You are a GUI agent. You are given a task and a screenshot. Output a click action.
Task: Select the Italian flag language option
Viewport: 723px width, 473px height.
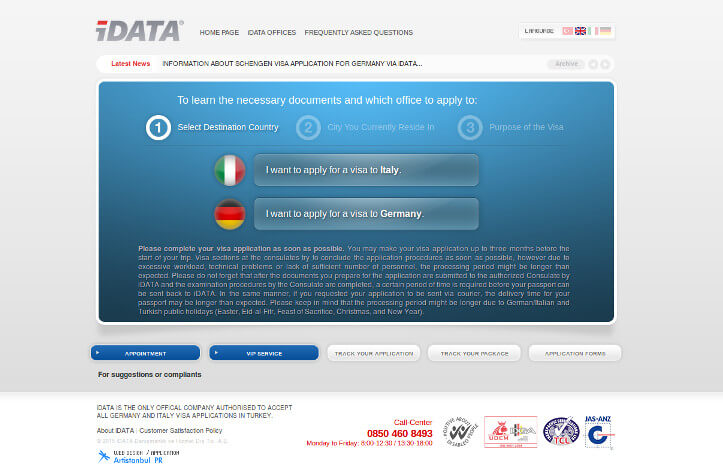[x=593, y=31]
